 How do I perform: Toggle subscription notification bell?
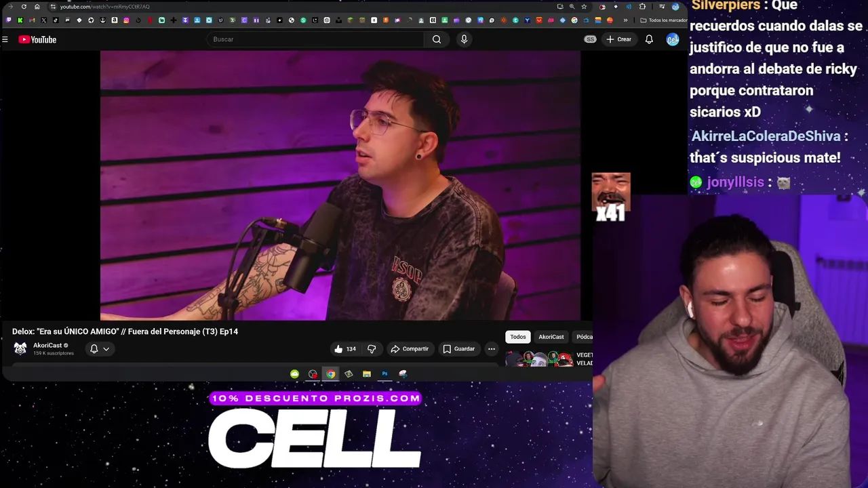pos(94,349)
